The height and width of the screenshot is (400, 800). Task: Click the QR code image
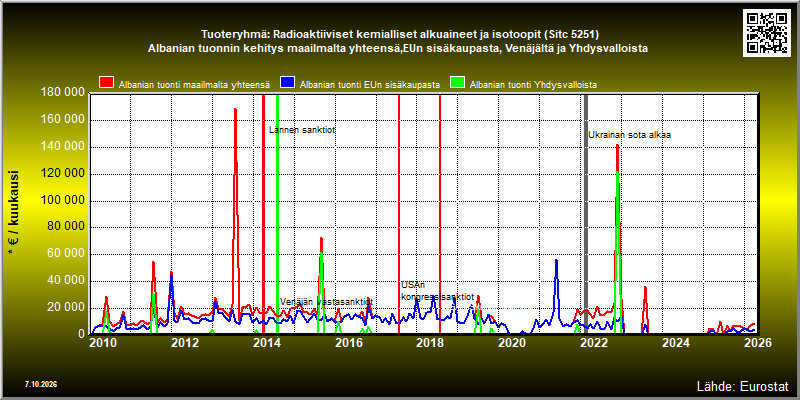[x=769, y=32]
